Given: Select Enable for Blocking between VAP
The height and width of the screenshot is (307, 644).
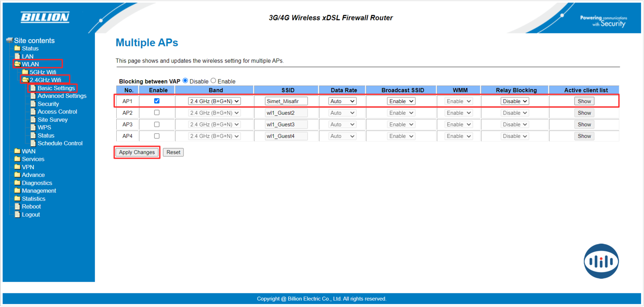Looking at the screenshot, I should click(x=213, y=81).
